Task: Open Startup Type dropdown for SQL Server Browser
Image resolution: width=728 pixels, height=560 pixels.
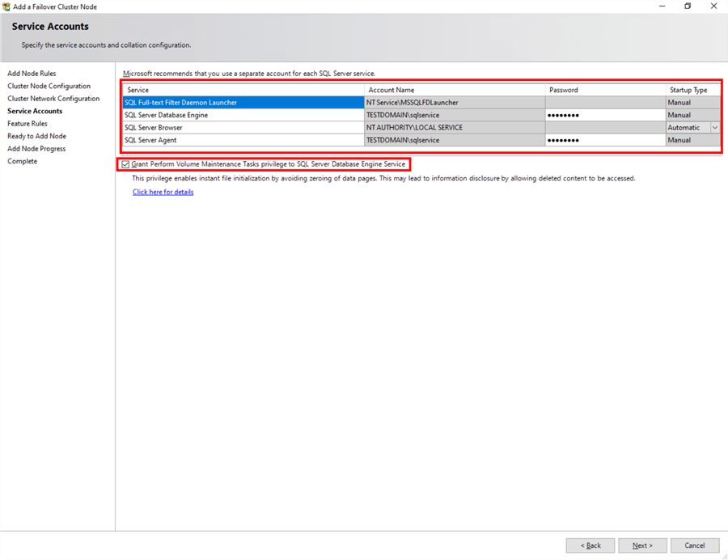Action: click(x=715, y=128)
